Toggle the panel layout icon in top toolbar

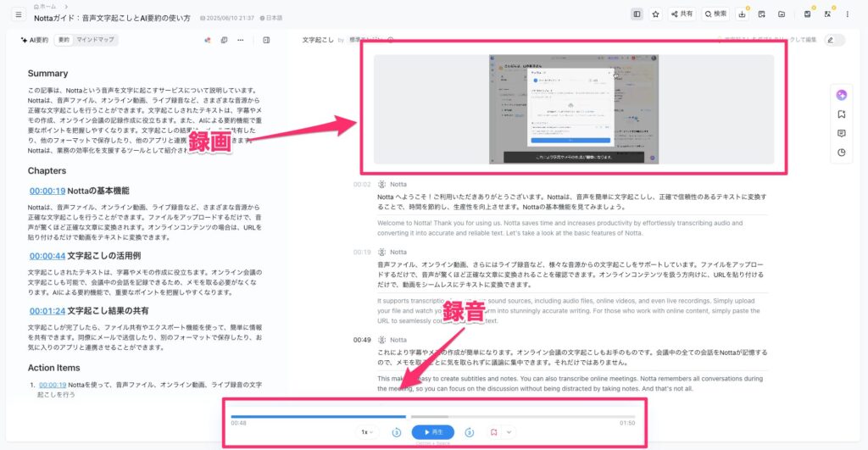pos(637,14)
